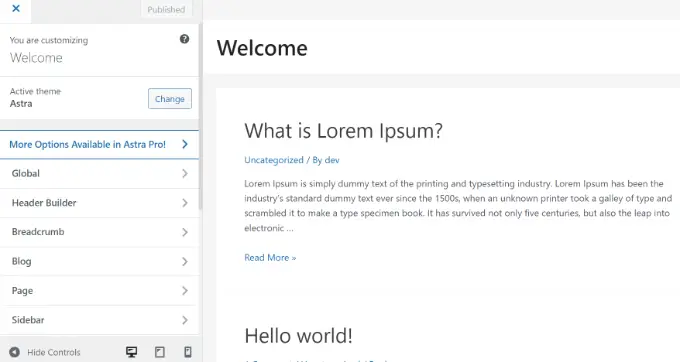The width and height of the screenshot is (680, 362).
Task: Open the Blog settings section
Action: pyautogui.click(x=99, y=261)
